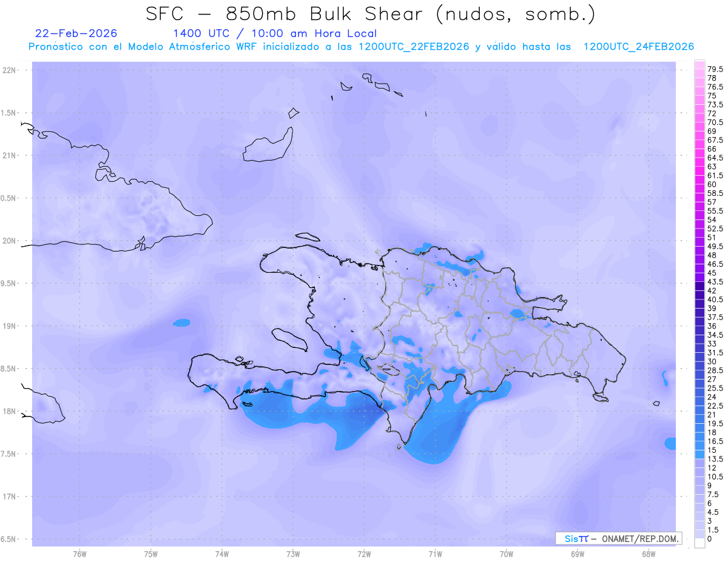
Task: Click the color scale value '79.5'
Action: coord(715,69)
